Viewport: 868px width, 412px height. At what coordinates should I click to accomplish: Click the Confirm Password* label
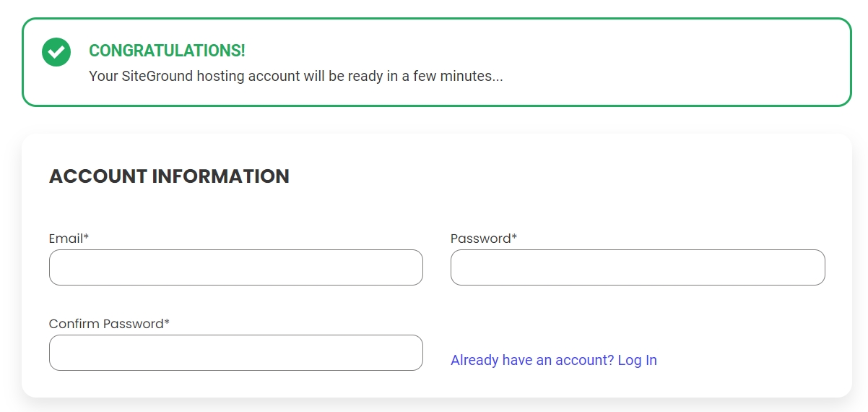[108, 324]
